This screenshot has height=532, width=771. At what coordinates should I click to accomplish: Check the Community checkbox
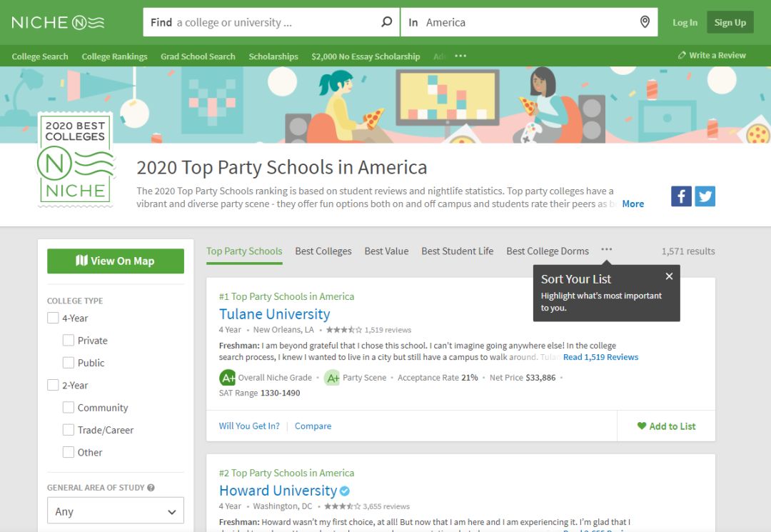point(69,408)
